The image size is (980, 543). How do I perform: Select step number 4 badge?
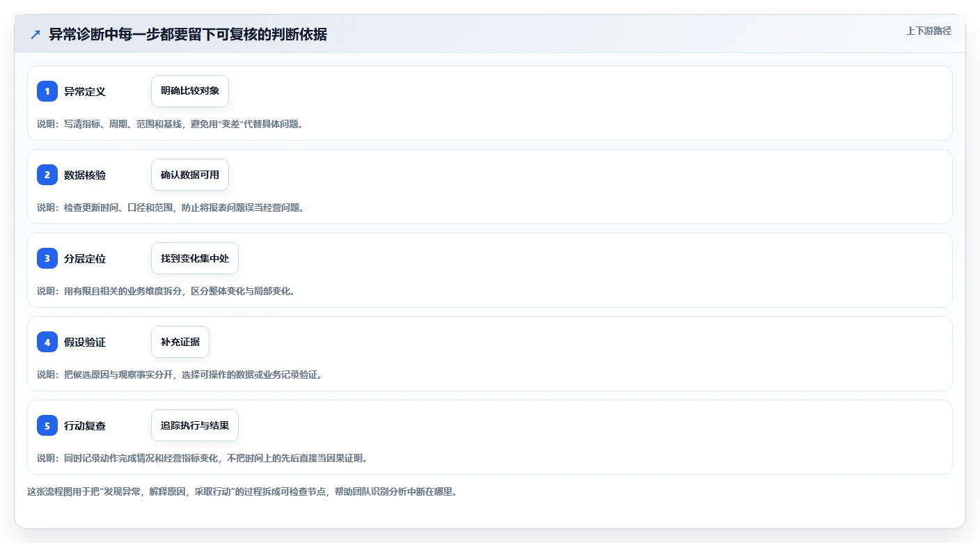coord(47,342)
